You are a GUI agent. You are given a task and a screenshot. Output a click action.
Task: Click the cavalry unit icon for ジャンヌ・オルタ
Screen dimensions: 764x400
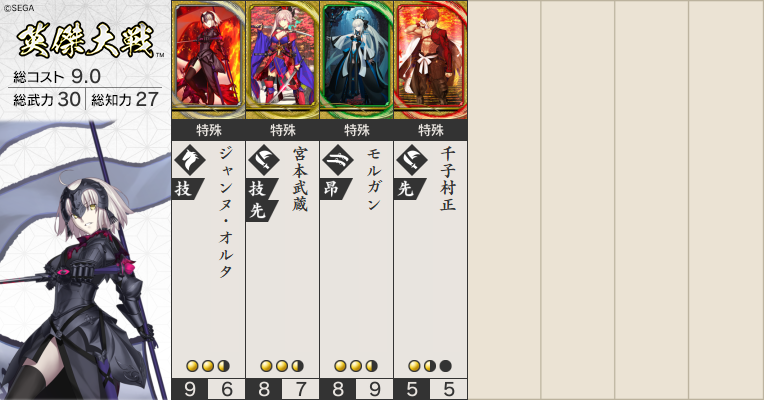click(x=190, y=160)
